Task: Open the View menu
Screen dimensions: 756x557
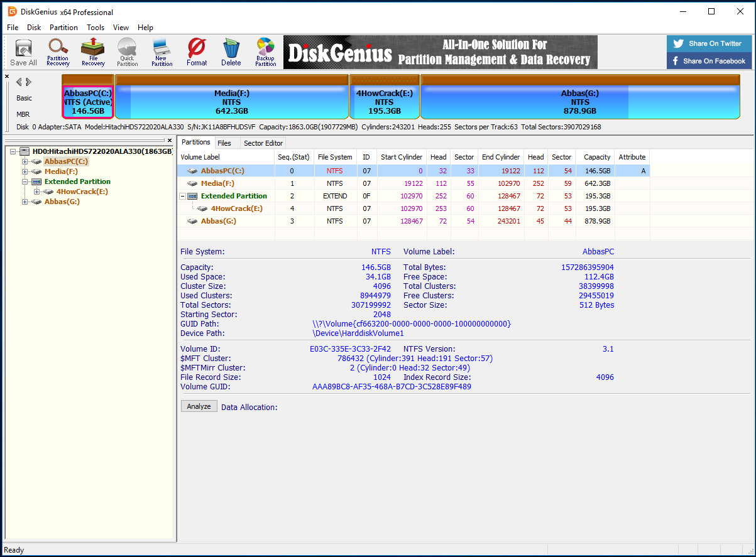Action: coord(121,28)
